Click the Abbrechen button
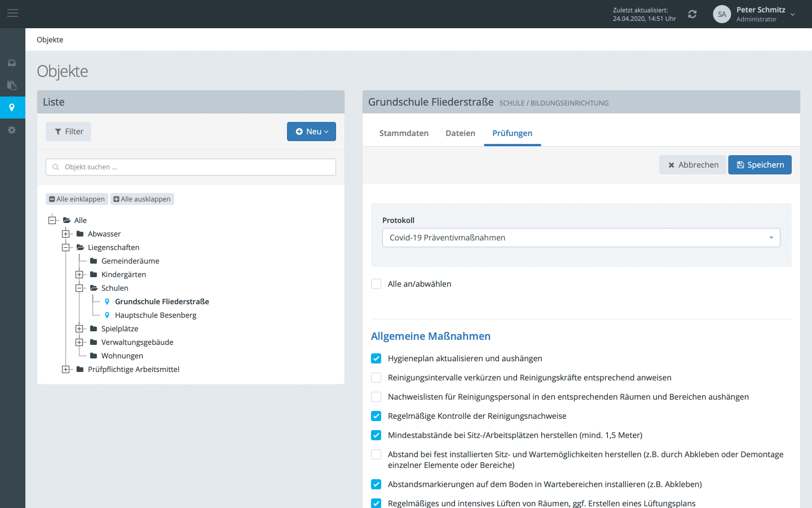This screenshot has height=508, width=812. coord(692,165)
